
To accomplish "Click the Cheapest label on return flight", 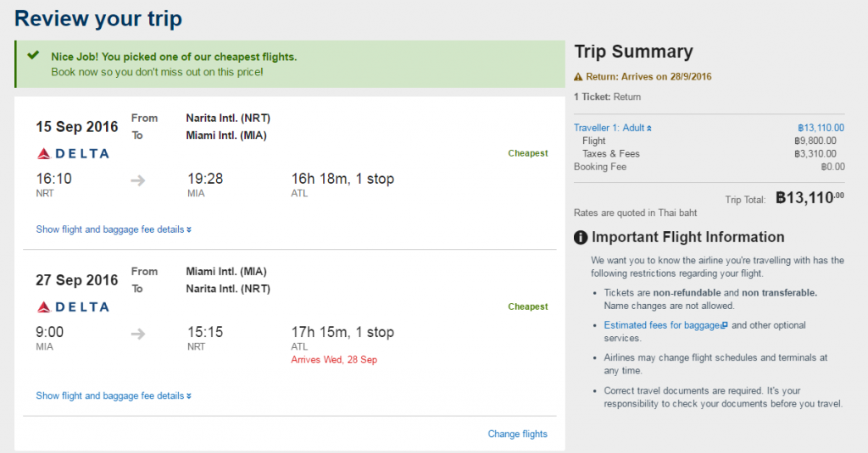I will 528,307.
